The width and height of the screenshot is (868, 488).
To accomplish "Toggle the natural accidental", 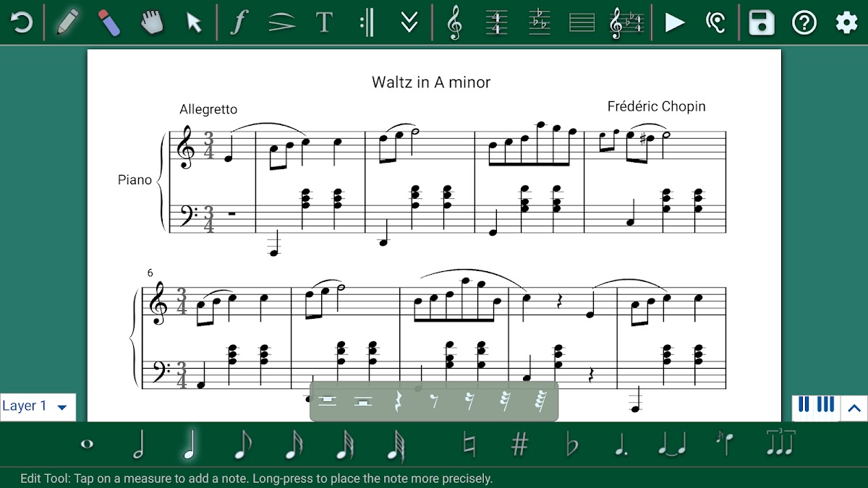I will pyautogui.click(x=469, y=445).
